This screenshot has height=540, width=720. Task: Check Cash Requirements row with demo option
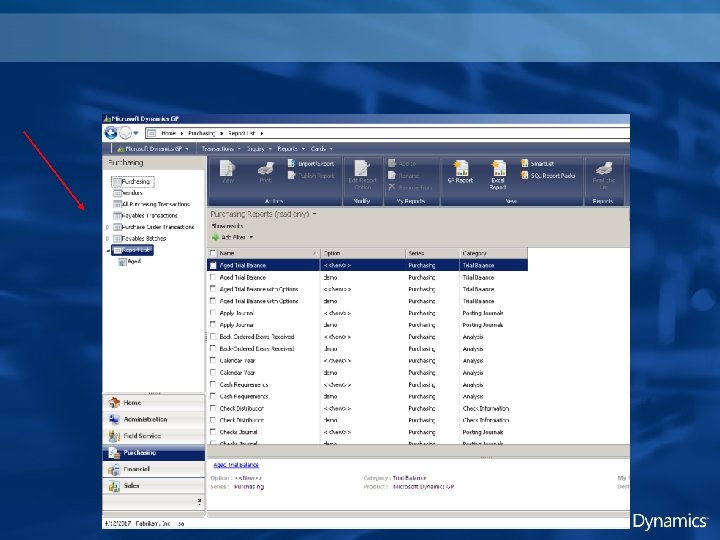[x=213, y=396]
